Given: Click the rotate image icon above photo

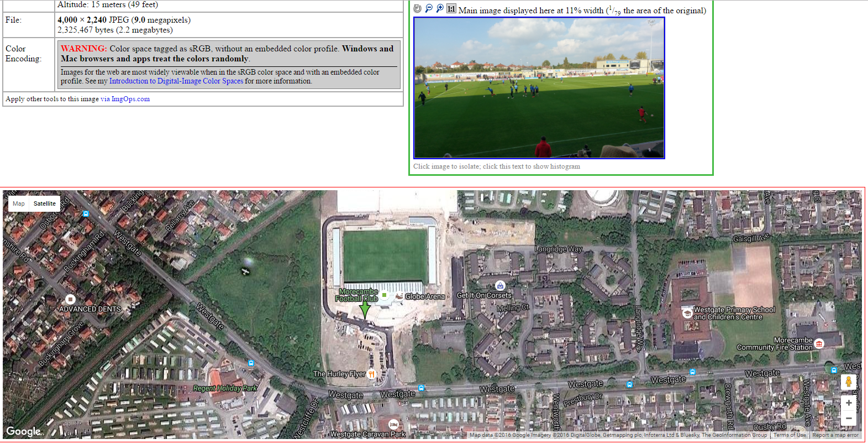Looking at the screenshot, I should [x=418, y=8].
